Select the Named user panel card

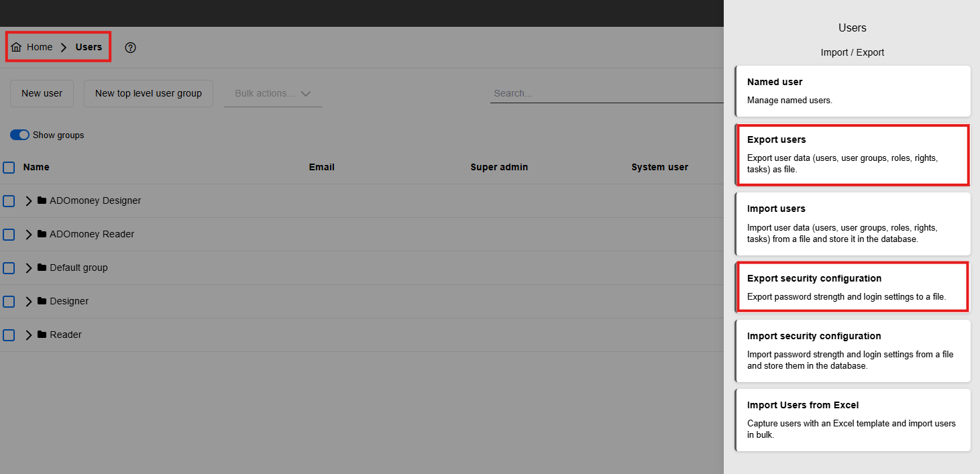coord(853,91)
